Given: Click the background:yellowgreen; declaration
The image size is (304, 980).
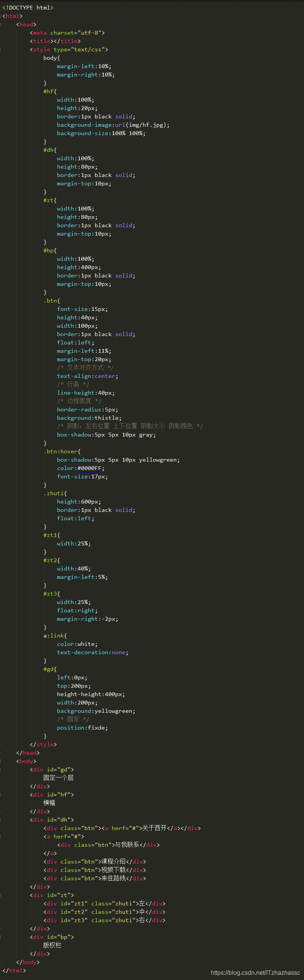Looking at the screenshot, I should tap(96, 711).
